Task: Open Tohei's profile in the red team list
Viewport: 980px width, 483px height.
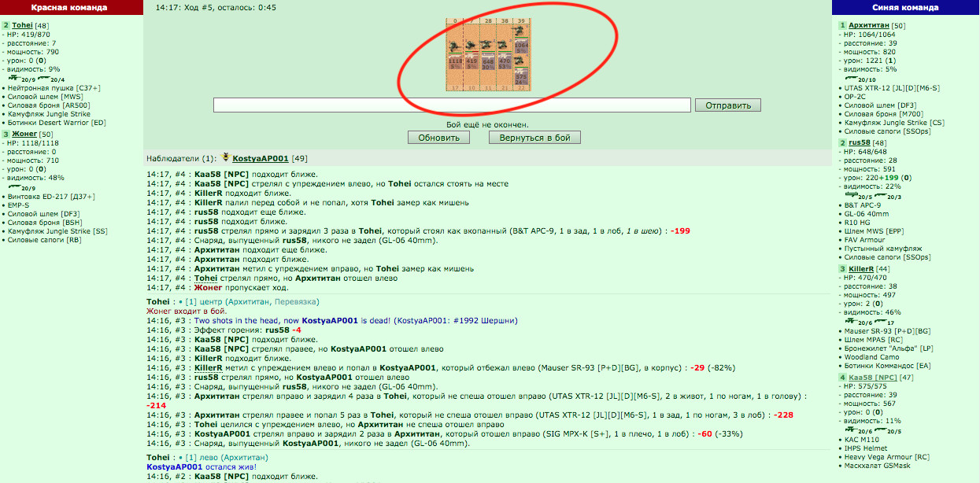Action: tap(22, 25)
